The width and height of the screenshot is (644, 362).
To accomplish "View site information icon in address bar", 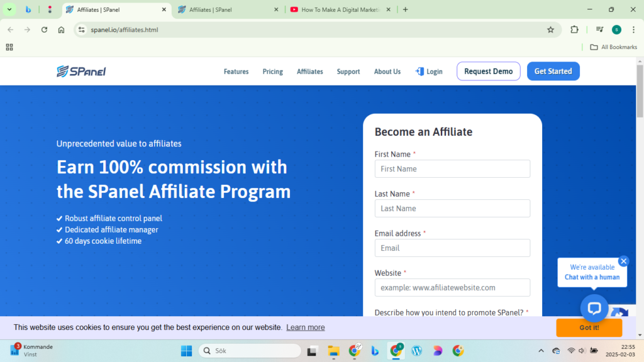I will click(82, 30).
